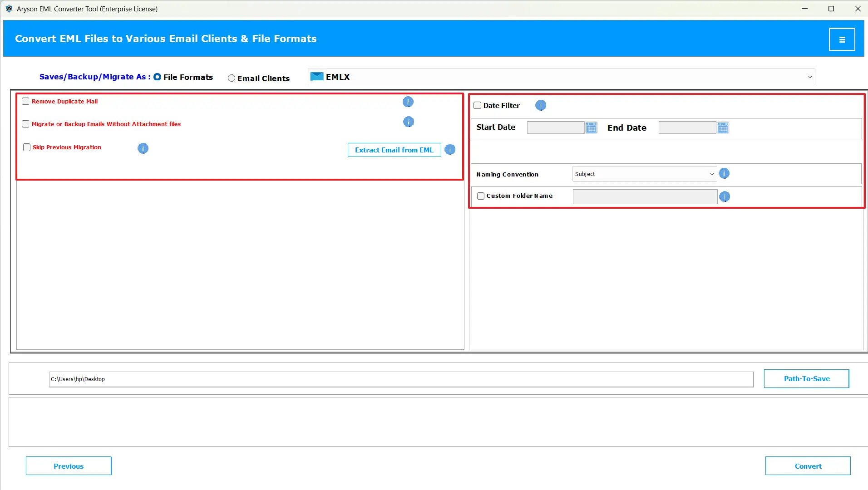Check Migrate or Backup Emails Without Attachment files
Viewport: 868px width, 490px height.
26,124
